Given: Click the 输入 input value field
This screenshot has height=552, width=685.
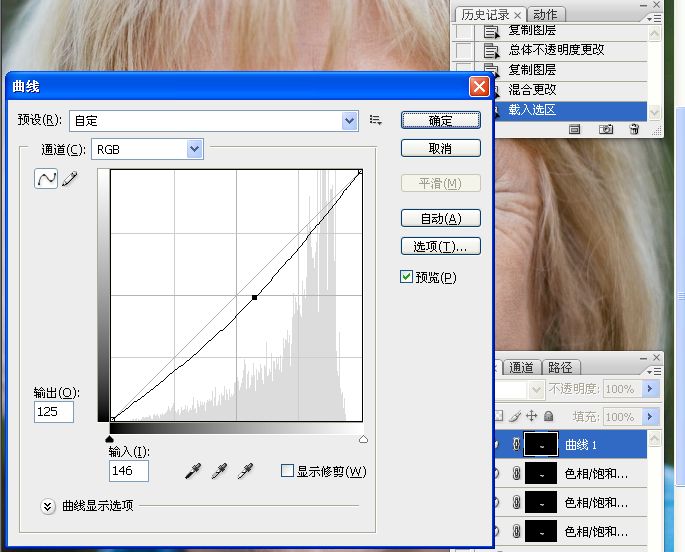Looking at the screenshot, I should (x=129, y=471).
